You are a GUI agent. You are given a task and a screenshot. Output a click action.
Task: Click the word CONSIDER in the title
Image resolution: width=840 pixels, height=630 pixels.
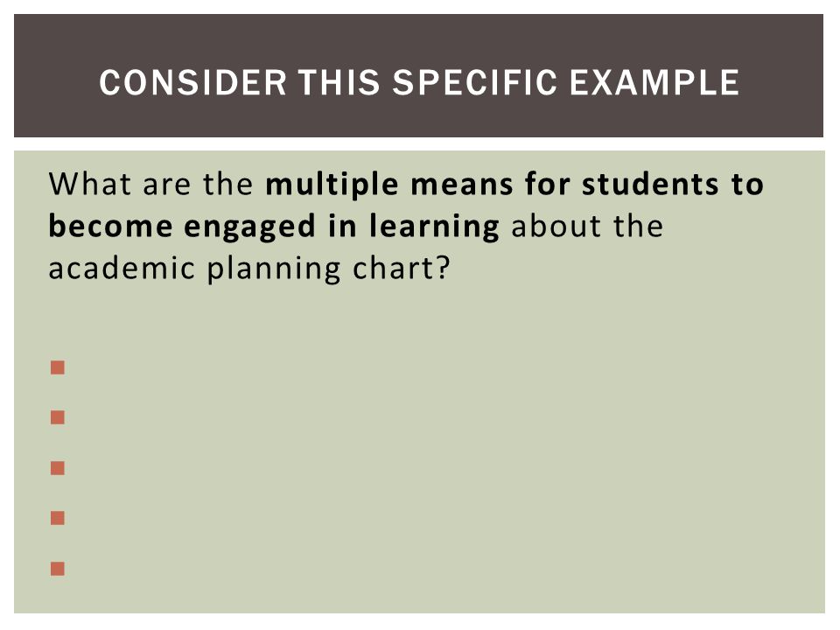193,82
